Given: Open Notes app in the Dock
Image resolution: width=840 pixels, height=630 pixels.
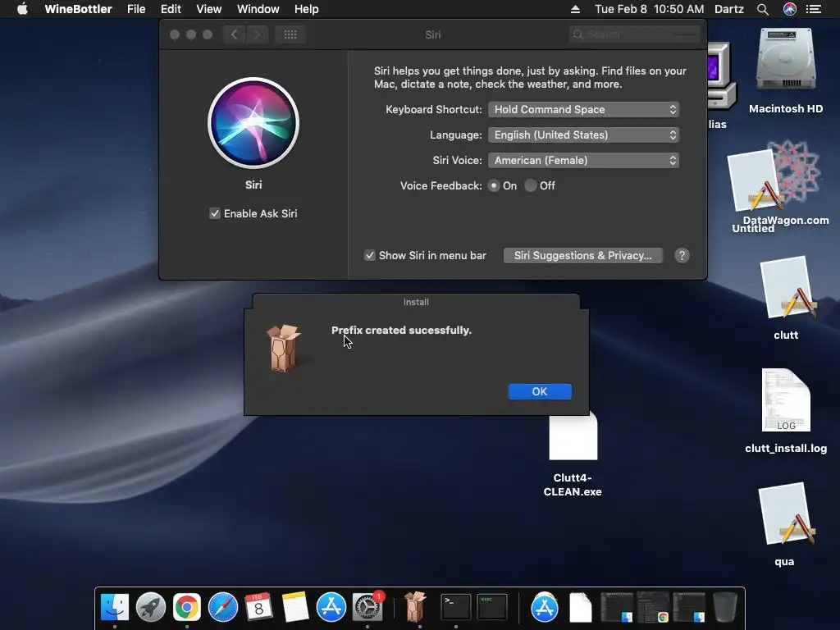Looking at the screenshot, I should (x=294, y=607).
